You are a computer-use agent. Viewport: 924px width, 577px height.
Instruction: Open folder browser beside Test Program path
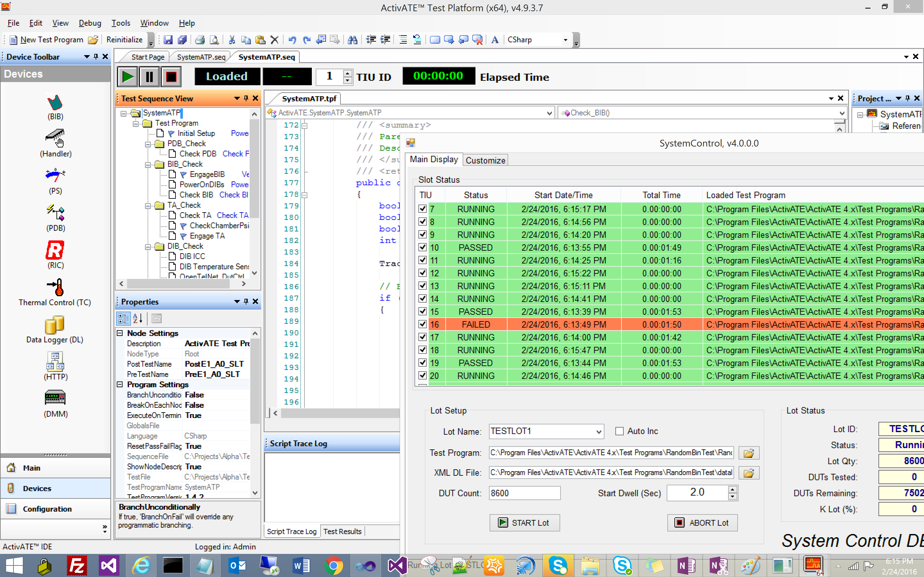pyautogui.click(x=749, y=453)
